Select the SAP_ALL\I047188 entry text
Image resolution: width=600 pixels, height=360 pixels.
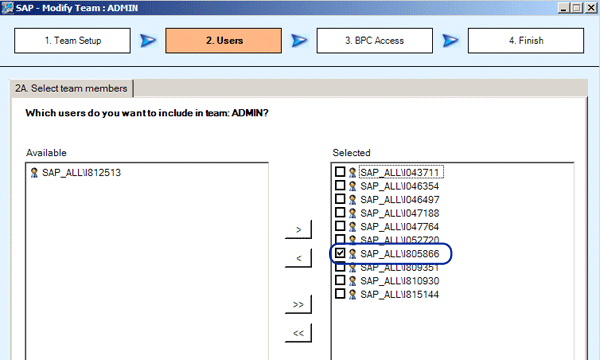tap(399, 213)
